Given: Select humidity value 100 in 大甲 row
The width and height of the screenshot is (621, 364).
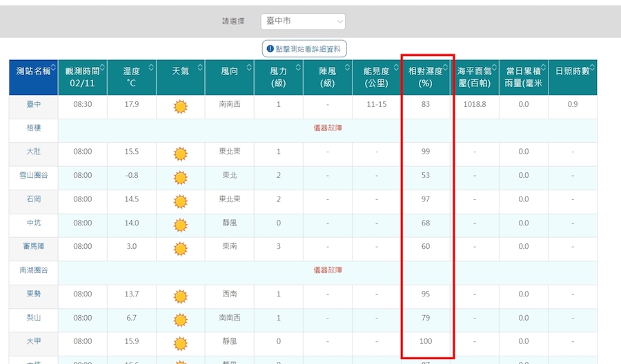Looking at the screenshot, I should coord(426,341).
